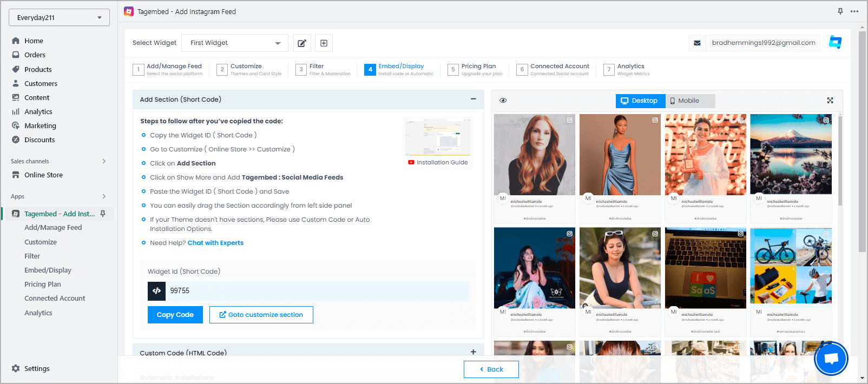Open the First Widget dropdown
Viewport: 868px width, 384px height.
click(235, 43)
